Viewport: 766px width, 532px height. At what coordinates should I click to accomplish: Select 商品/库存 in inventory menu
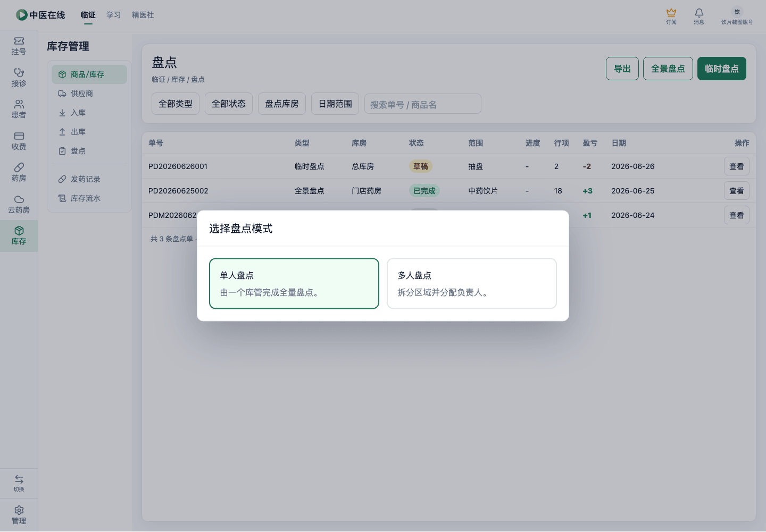click(x=89, y=74)
